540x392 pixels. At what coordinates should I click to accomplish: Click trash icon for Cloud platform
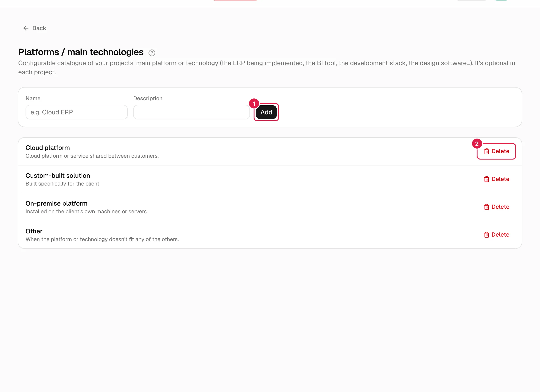tap(486, 151)
